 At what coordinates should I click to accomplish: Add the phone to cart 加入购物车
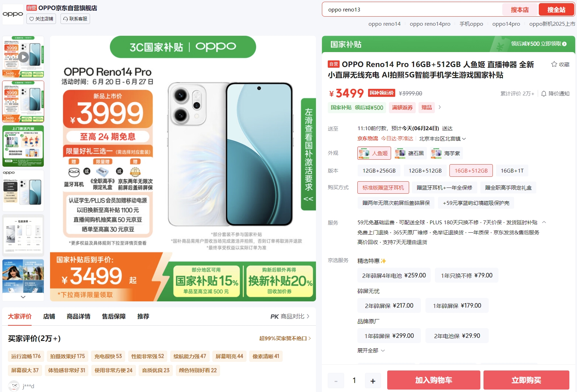coord(433,380)
